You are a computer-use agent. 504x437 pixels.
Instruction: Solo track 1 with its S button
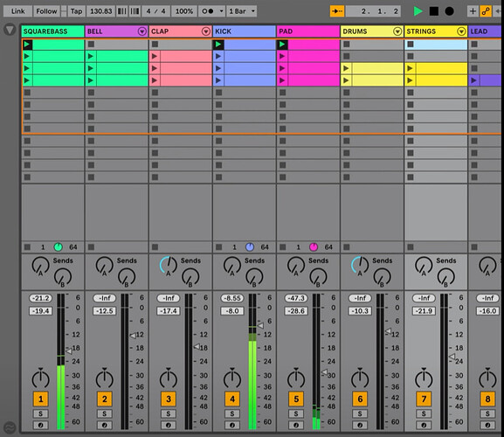(x=40, y=413)
